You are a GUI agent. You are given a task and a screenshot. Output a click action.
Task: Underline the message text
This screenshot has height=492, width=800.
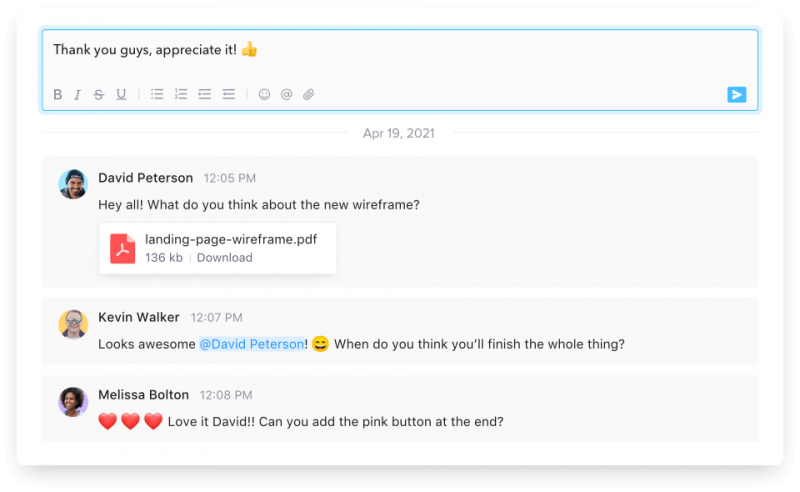tap(121, 95)
